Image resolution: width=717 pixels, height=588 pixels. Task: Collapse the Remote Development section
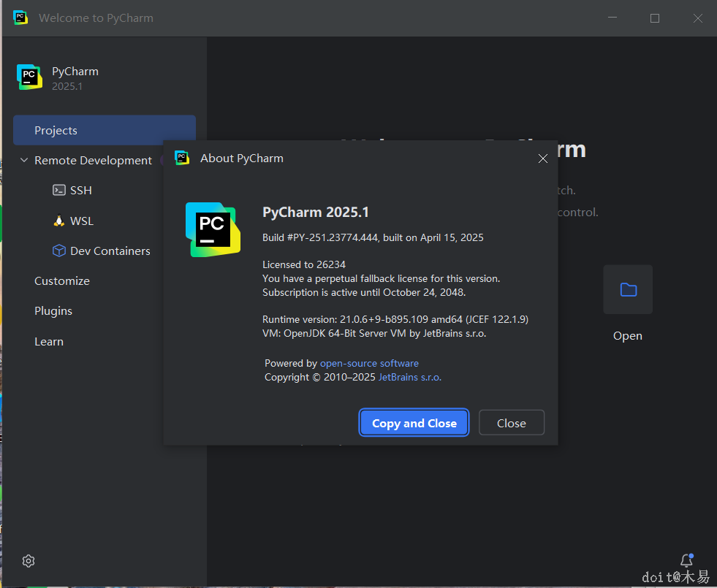coord(24,161)
